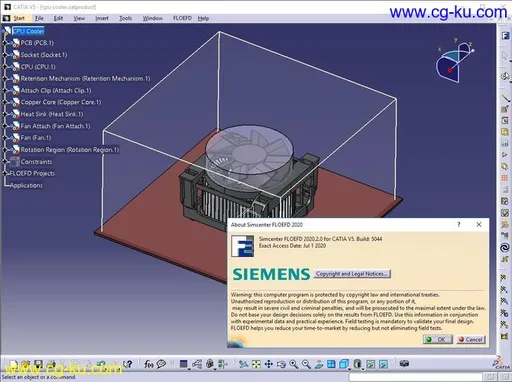Open the Isometric View dropdown arrow
This screenshot has height=382, width=512.
350,369
